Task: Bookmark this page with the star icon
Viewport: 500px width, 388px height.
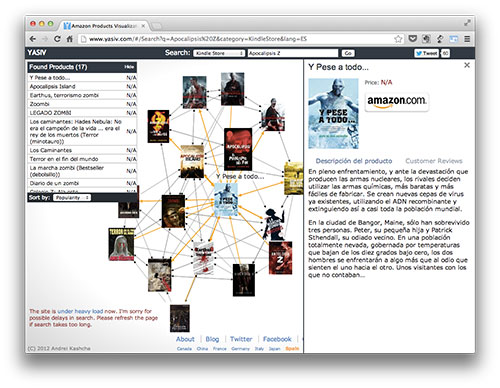Action: click(x=398, y=39)
